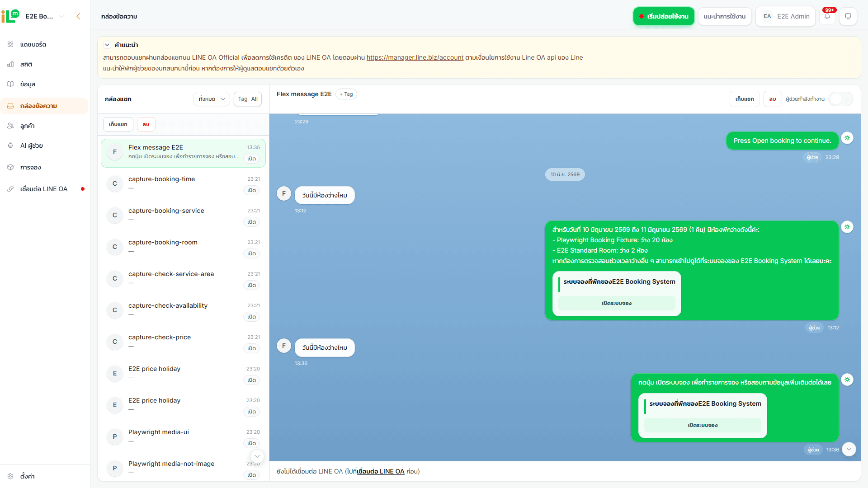Click the F avatar of Flex message E2E chat
The height and width of the screenshot is (488, 868).
click(x=115, y=152)
